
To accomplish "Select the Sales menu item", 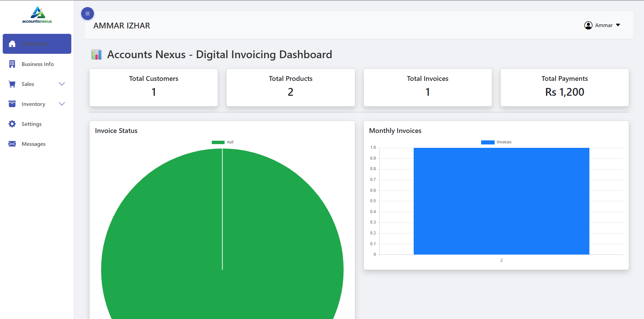I will pyautogui.click(x=37, y=84).
